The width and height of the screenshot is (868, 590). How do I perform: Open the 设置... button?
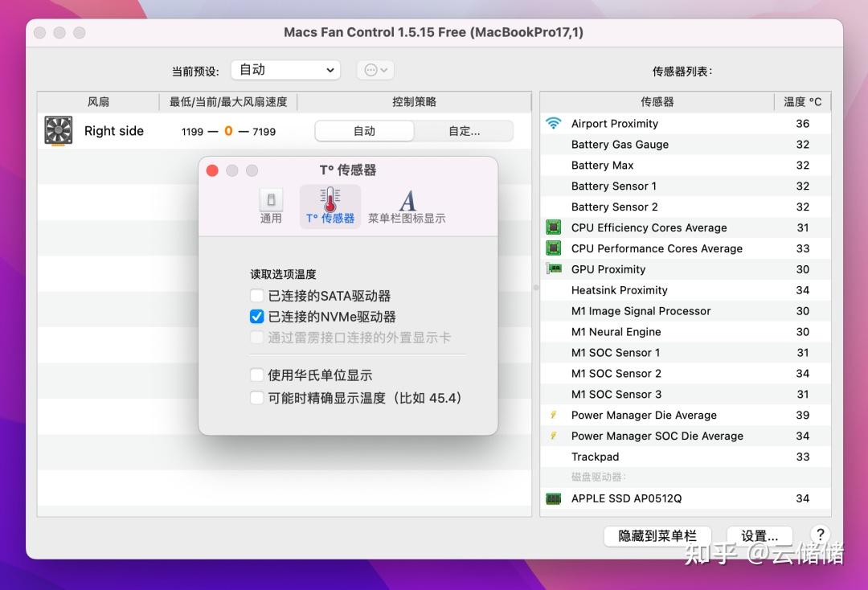pos(759,536)
